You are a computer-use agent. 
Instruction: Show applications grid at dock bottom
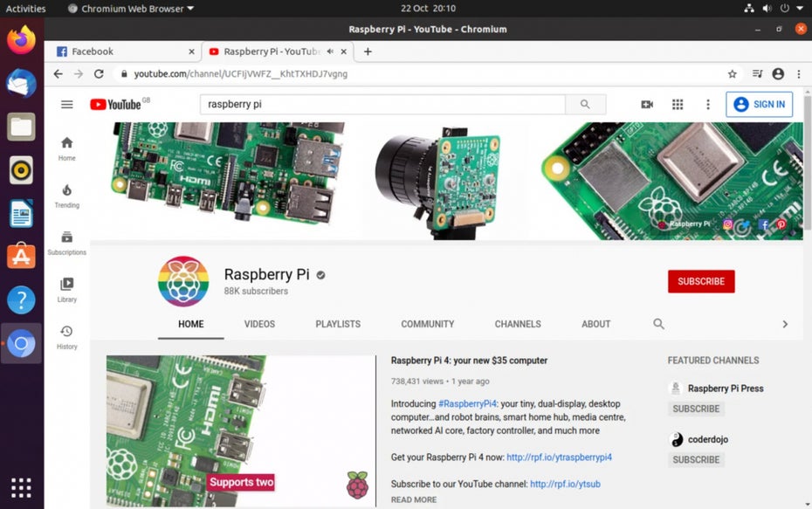point(21,488)
